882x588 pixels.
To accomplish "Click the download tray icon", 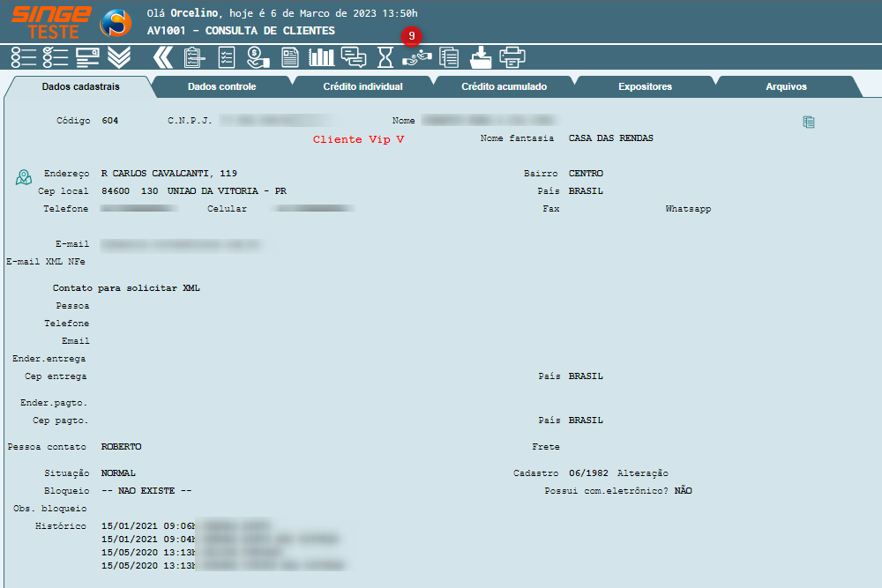I will point(481,58).
